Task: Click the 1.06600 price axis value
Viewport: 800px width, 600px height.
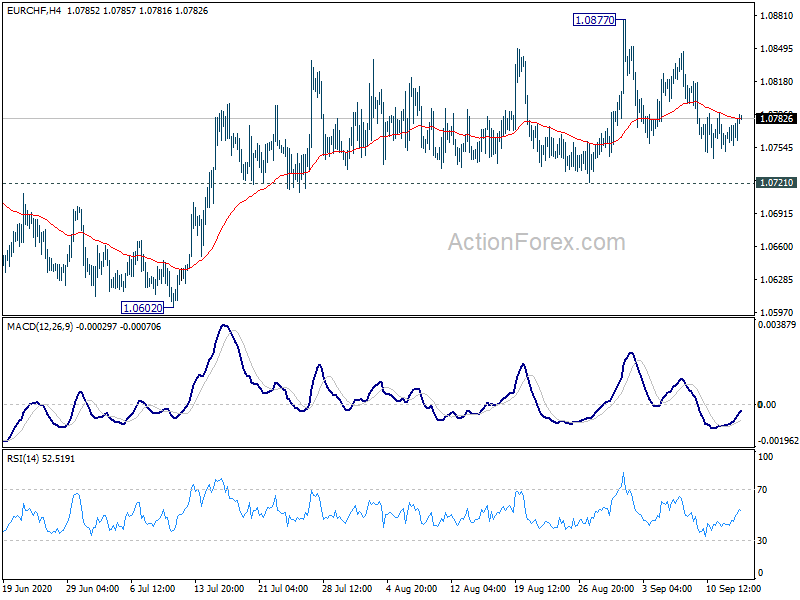Action: pyautogui.click(x=777, y=246)
